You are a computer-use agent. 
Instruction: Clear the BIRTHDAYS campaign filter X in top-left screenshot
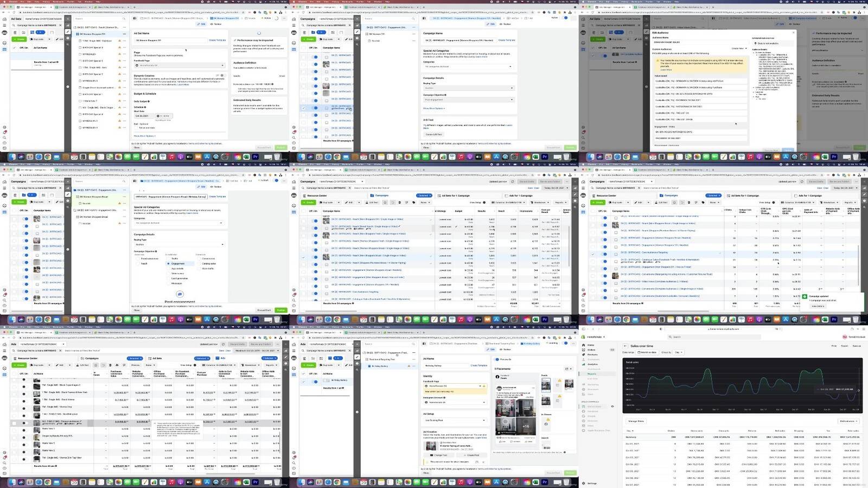pos(60,26)
